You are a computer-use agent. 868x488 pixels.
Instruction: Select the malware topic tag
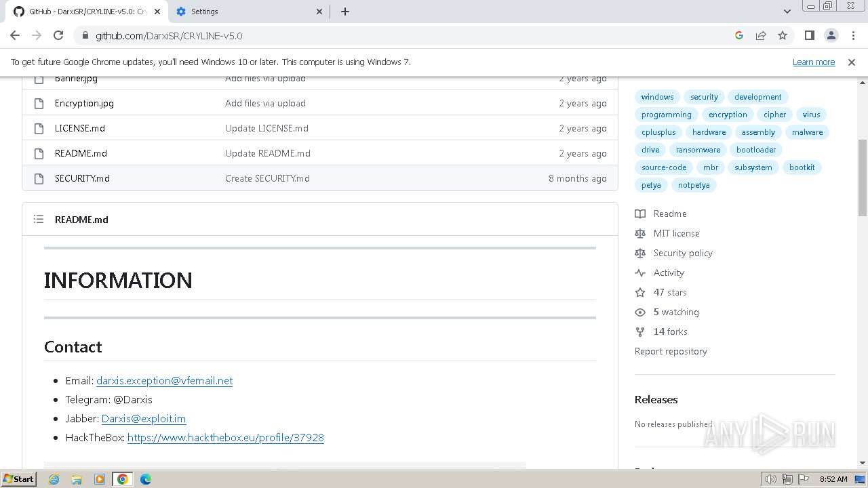(807, 132)
